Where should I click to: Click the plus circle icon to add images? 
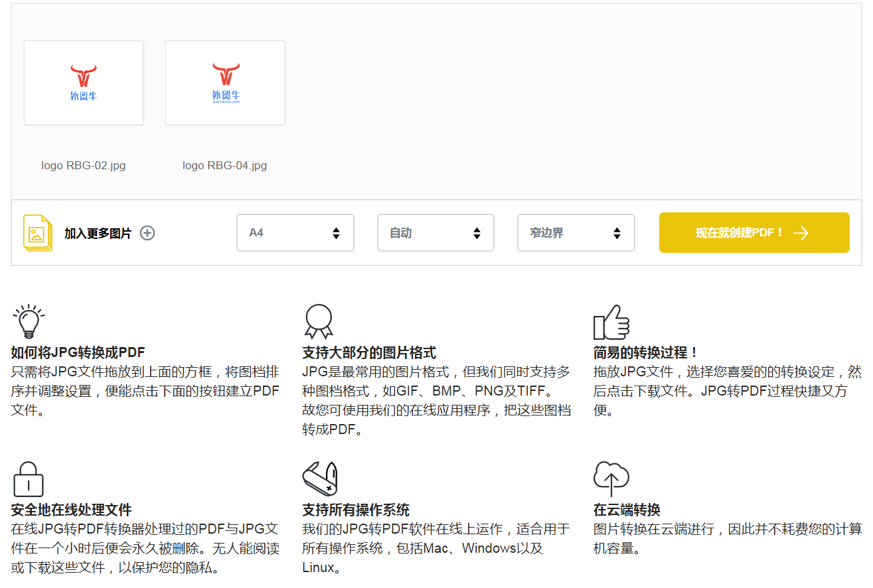pyautogui.click(x=147, y=233)
